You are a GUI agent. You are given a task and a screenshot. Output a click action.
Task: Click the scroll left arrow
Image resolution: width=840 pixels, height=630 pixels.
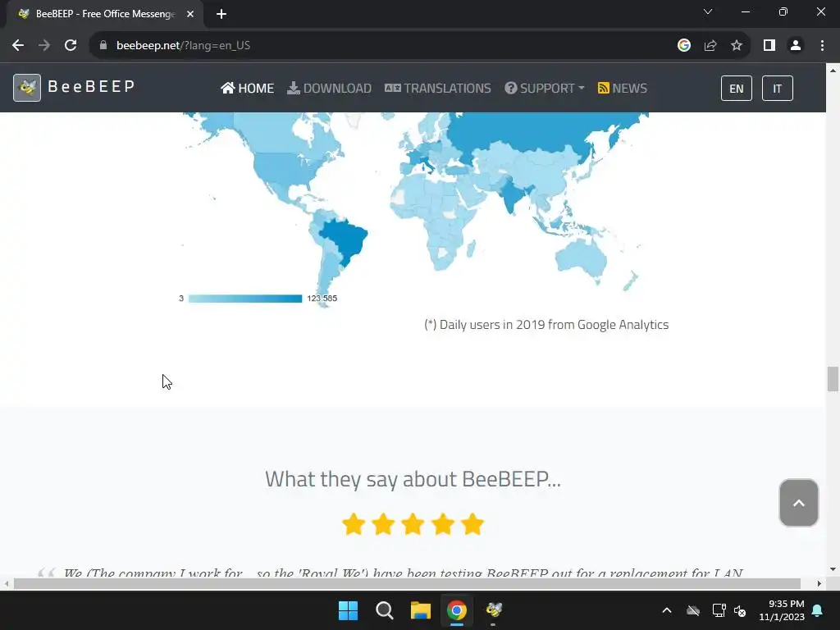[x=7, y=584]
